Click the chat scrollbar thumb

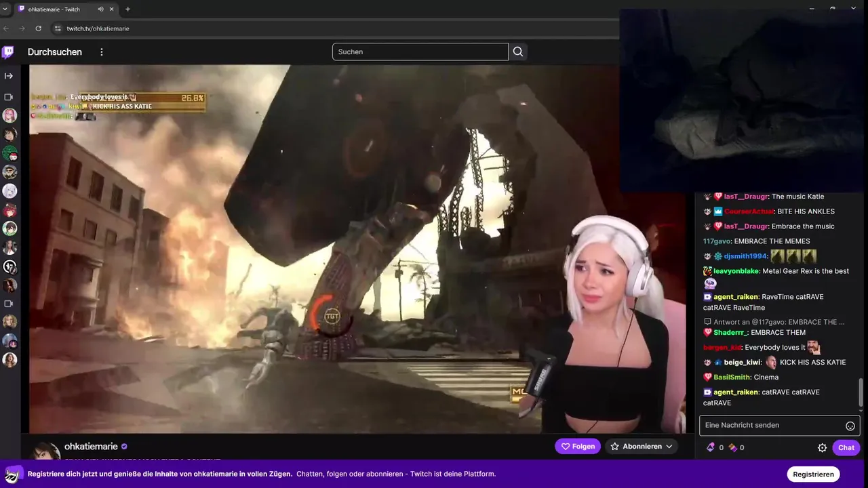pyautogui.click(x=862, y=392)
